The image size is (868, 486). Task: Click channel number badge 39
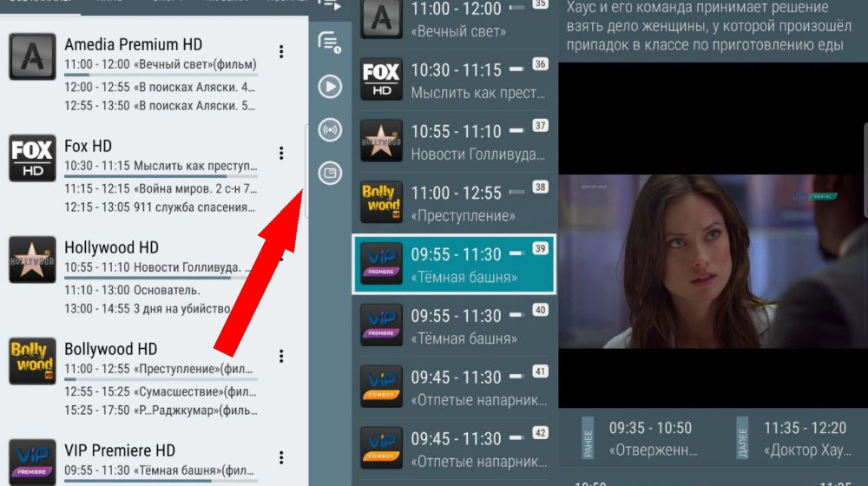[x=540, y=248]
